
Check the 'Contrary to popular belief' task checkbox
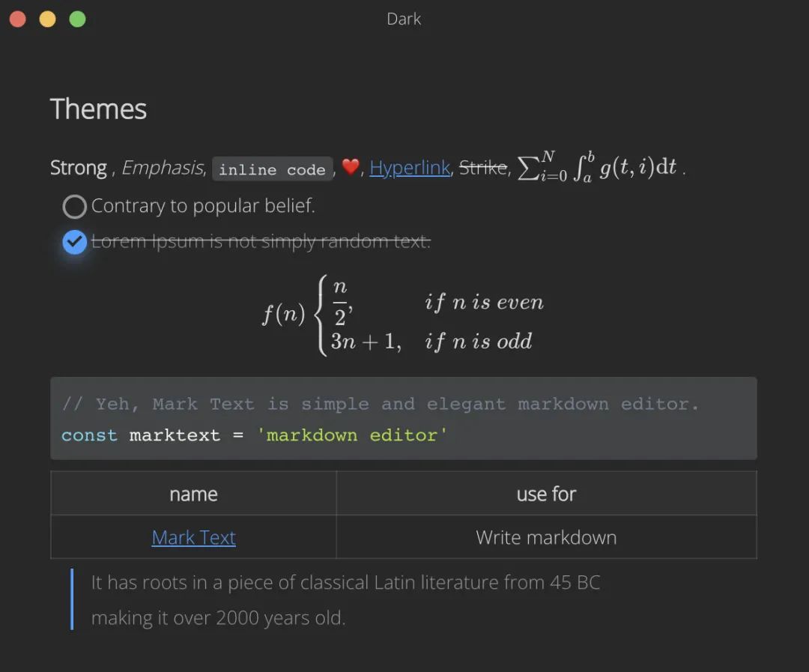click(74, 206)
